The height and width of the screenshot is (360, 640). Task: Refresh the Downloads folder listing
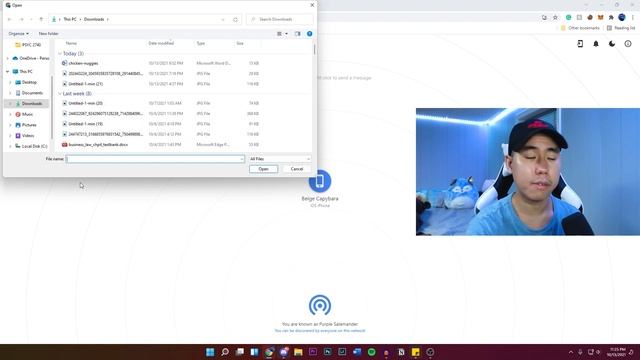coord(235,19)
